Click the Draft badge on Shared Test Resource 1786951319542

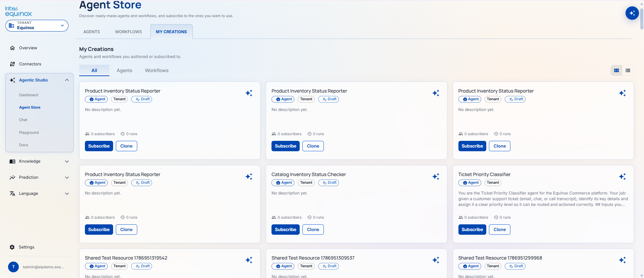click(142, 266)
